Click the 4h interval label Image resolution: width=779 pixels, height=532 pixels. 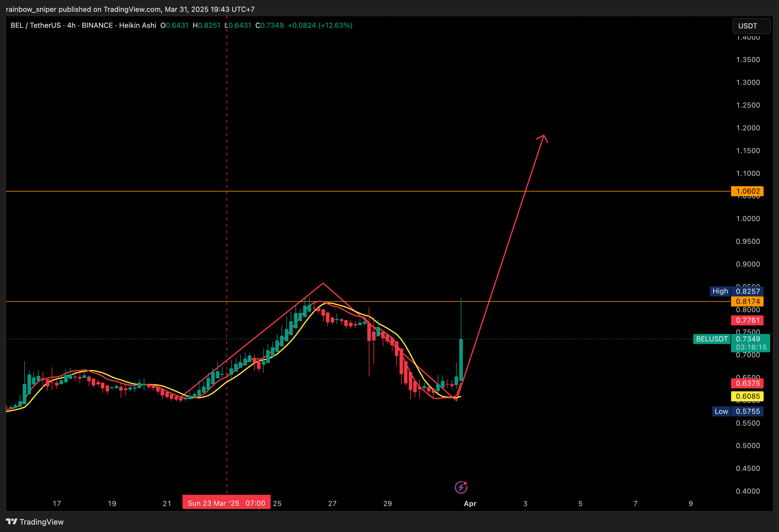tap(71, 25)
